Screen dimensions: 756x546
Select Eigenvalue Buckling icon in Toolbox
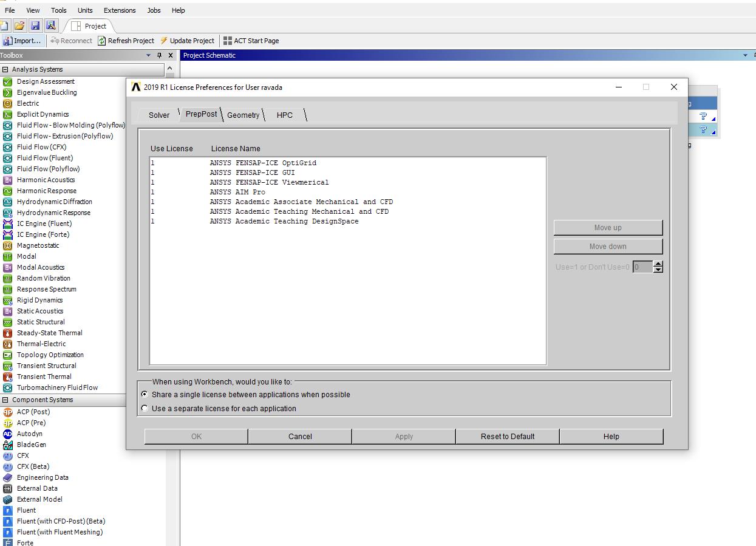tap(7, 92)
